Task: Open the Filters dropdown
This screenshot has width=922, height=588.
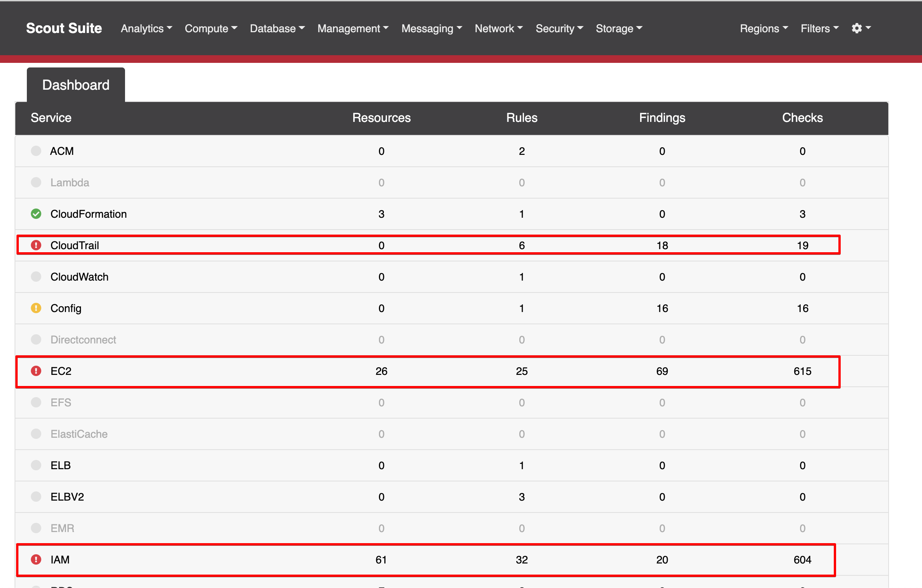Action: pyautogui.click(x=820, y=28)
